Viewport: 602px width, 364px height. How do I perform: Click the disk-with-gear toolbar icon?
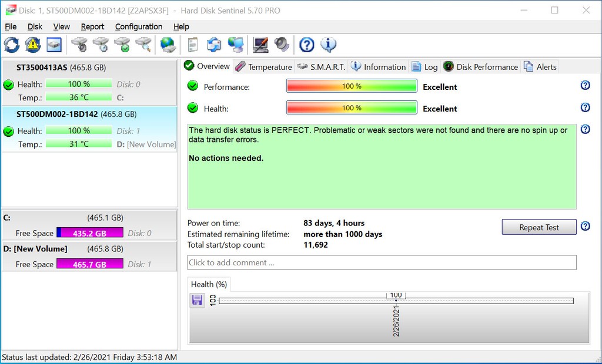tap(79, 45)
